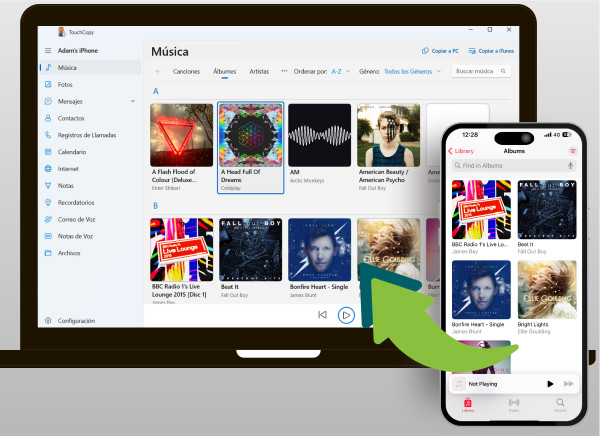This screenshot has width=600, height=436.
Task: Tap the red sort icon in phone header
Action: tap(573, 151)
